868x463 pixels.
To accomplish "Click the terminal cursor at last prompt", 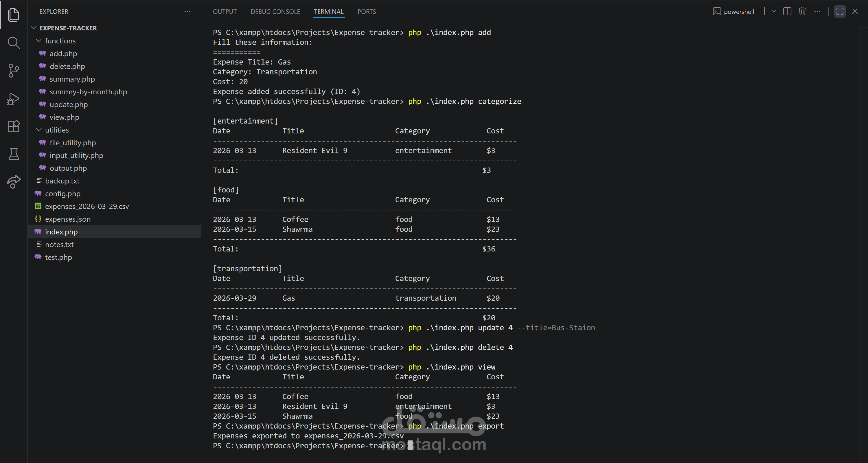I will 410,445.
